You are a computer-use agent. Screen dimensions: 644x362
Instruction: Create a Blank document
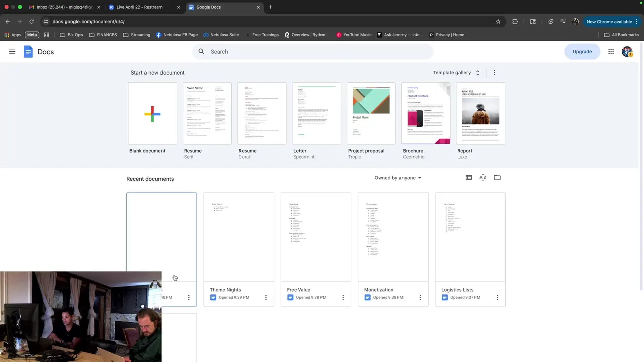coord(152,114)
